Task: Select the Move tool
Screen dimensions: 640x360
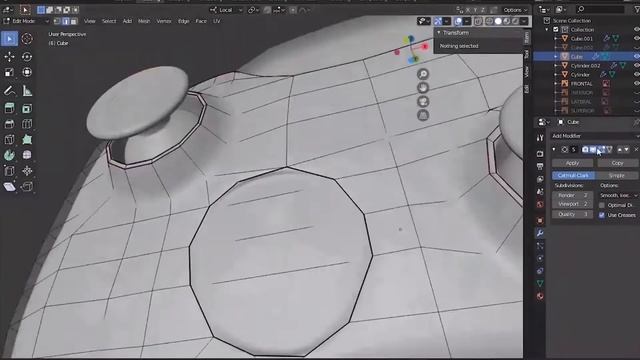Action: [x=9, y=57]
